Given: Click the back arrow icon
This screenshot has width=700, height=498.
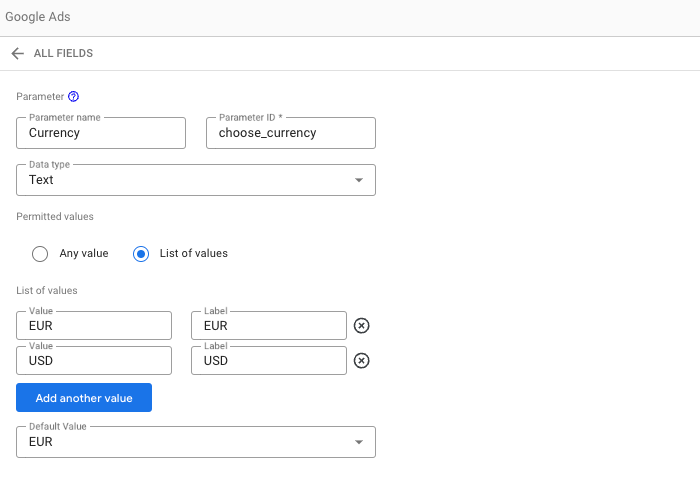Looking at the screenshot, I should [x=17, y=53].
